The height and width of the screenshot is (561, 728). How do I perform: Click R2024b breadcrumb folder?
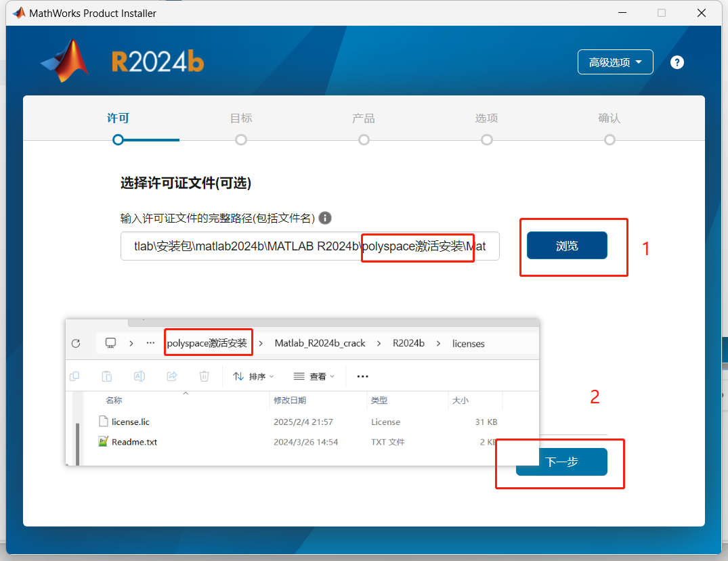[408, 343]
